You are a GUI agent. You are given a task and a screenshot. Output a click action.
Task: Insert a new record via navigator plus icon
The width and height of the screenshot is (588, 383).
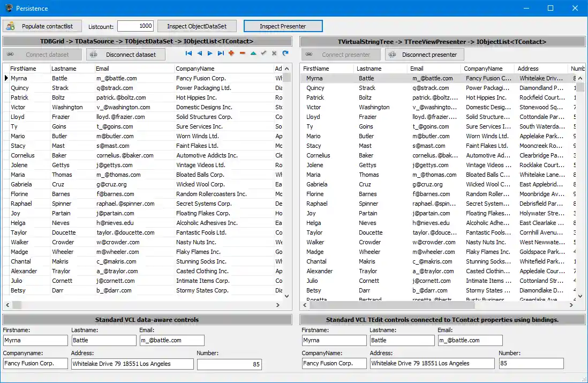pos(231,53)
